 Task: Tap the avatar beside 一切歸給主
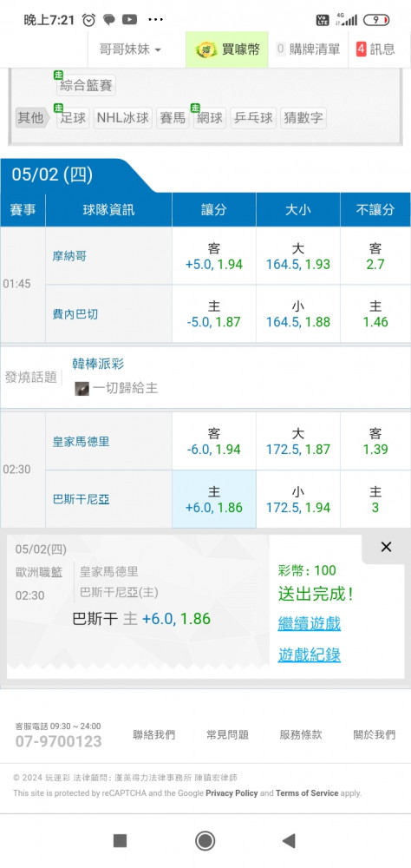coord(82,389)
